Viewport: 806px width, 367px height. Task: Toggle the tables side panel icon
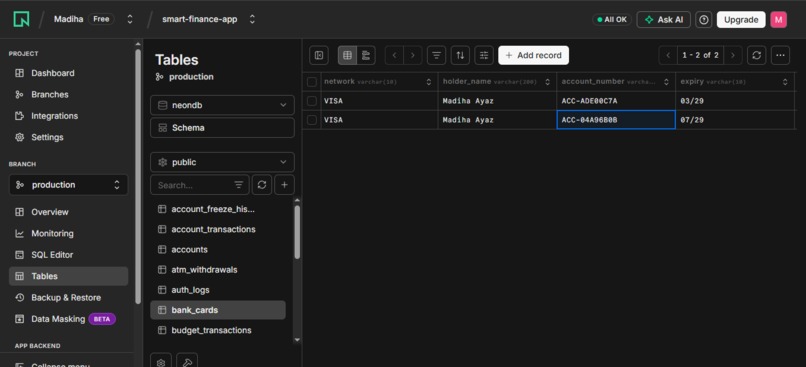pyautogui.click(x=319, y=56)
